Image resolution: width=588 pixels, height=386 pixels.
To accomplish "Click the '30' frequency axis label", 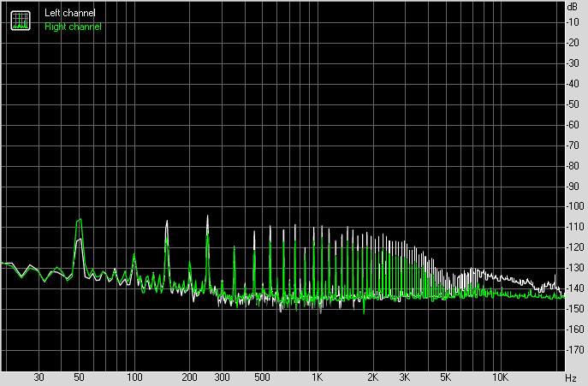I will [x=39, y=377].
